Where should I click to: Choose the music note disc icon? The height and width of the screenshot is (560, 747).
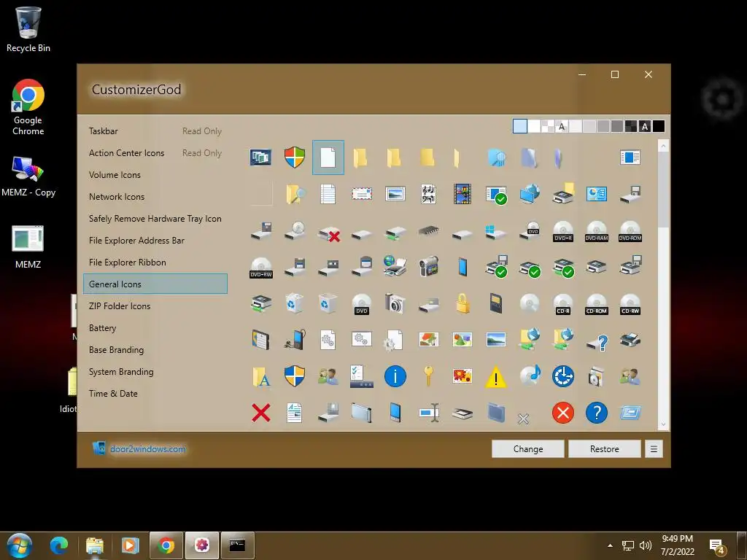[x=530, y=376]
